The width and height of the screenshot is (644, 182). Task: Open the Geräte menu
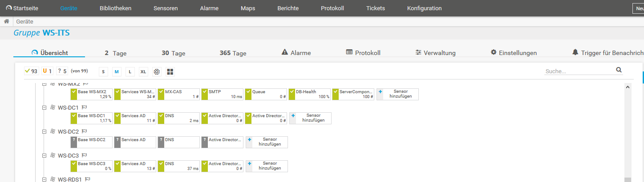pyautogui.click(x=69, y=8)
